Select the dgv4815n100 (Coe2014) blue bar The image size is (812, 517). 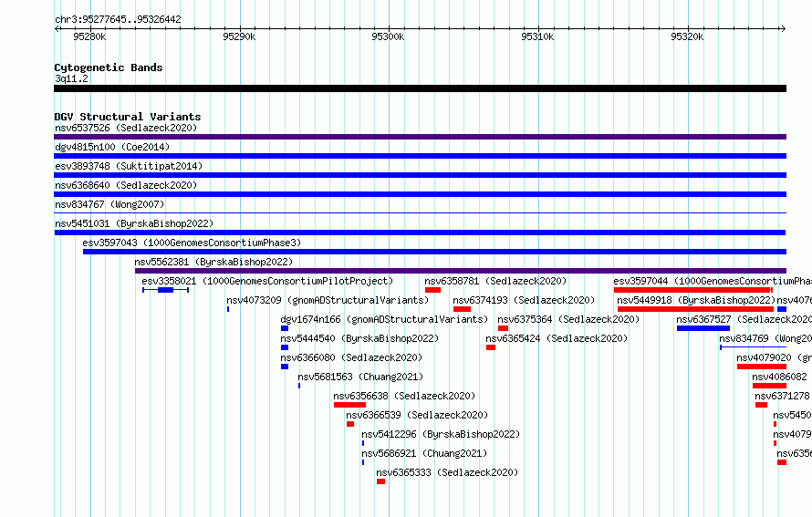click(420, 156)
